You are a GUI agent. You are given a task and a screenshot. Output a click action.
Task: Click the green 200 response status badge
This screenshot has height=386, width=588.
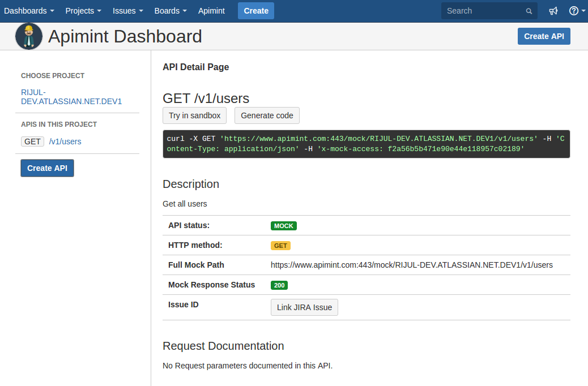(x=279, y=285)
